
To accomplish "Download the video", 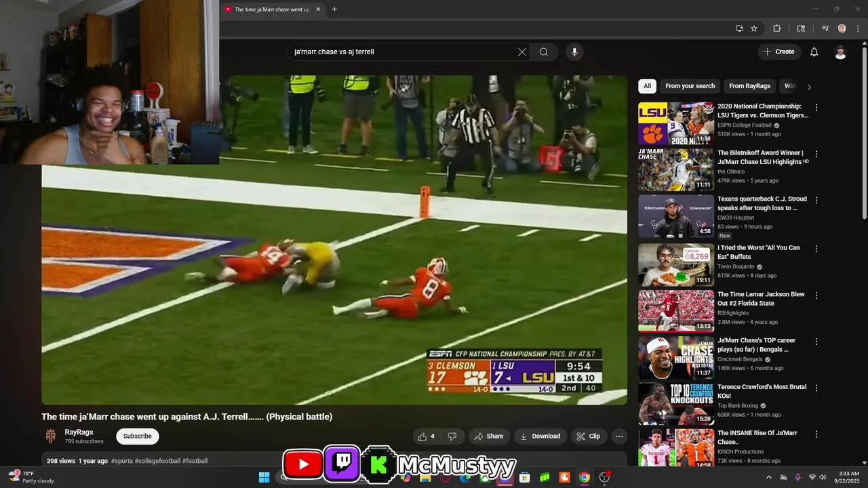I will point(540,436).
